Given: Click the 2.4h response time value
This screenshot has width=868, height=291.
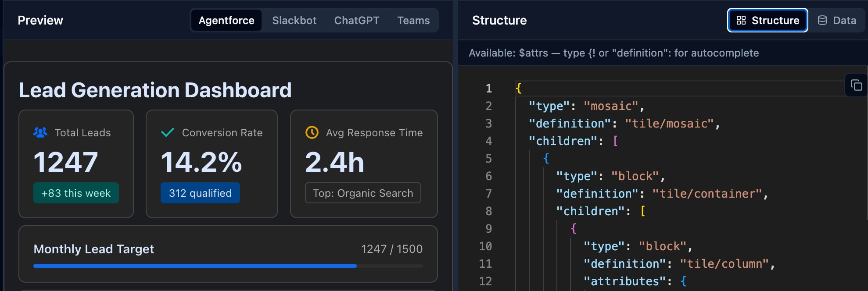Looking at the screenshot, I should tap(335, 162).
